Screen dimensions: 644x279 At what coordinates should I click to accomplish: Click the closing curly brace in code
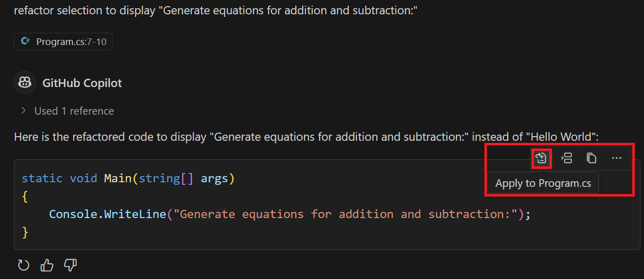[x=25, y=232]
